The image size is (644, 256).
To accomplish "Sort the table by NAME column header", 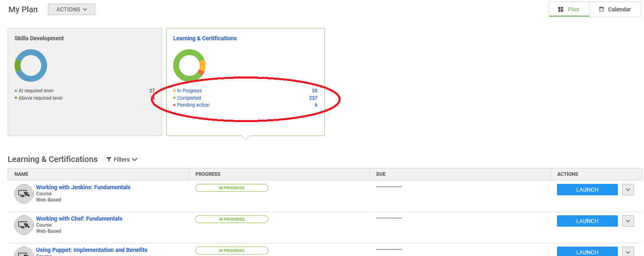I will tap(22, 174).
